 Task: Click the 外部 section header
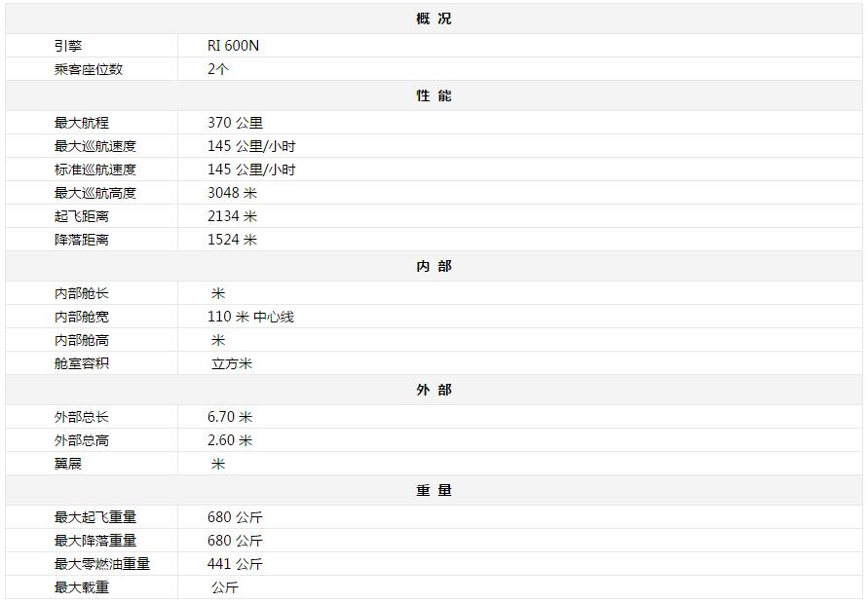coord(434,390)
